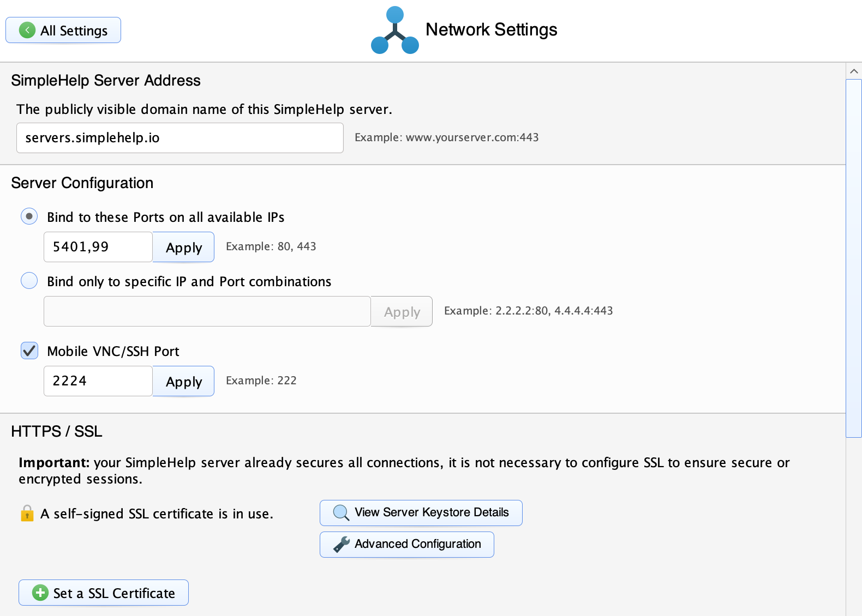This screenshot has width=862, height=616.
Task: Click the Example: www.yourserver.com:443 hint text
Action: (x=447, y=137)
